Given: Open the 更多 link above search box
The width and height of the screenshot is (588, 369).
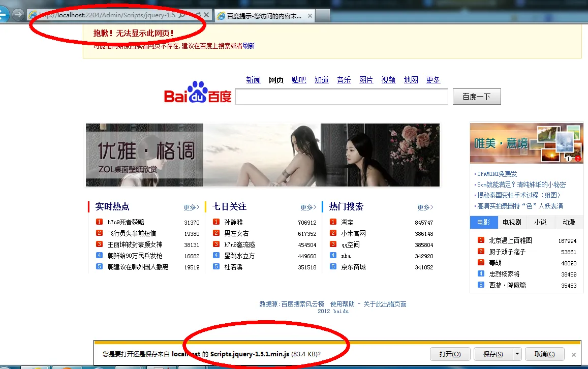Looking at the screenshot, I should pos(433,80).
